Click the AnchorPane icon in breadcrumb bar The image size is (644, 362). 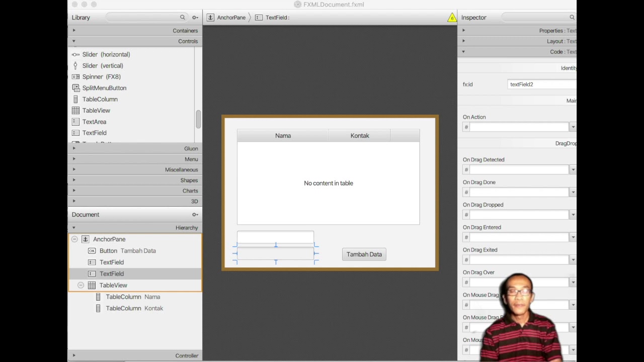pyautogui.click(x=210, y=18)
